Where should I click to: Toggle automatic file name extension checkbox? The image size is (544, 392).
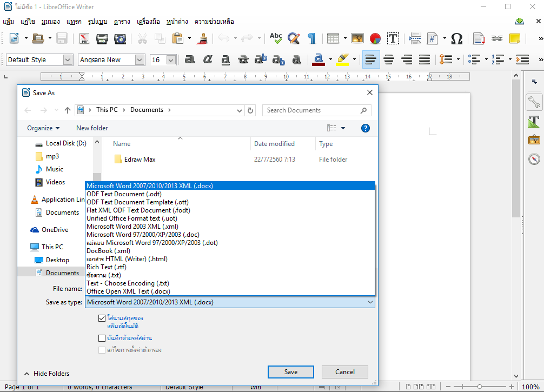[102, 318]
